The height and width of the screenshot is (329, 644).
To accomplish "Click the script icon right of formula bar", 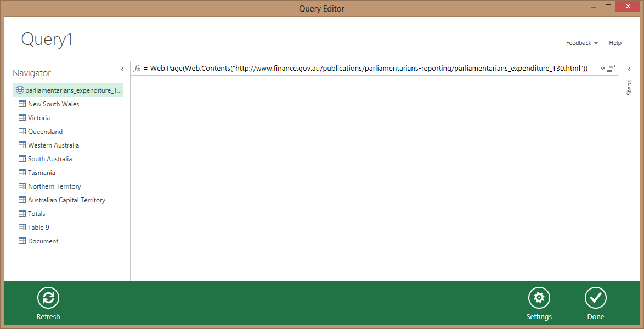I will pyautogui.click(x=611, y=69).
